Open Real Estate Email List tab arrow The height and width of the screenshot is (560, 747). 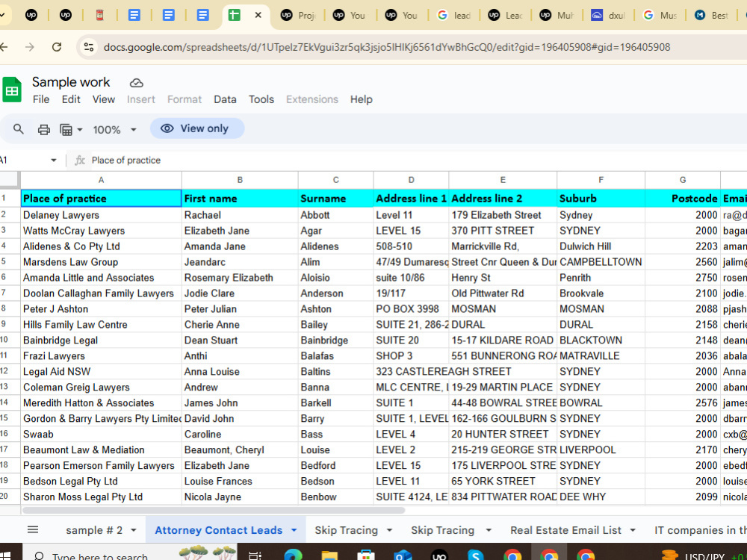point(633,530)
